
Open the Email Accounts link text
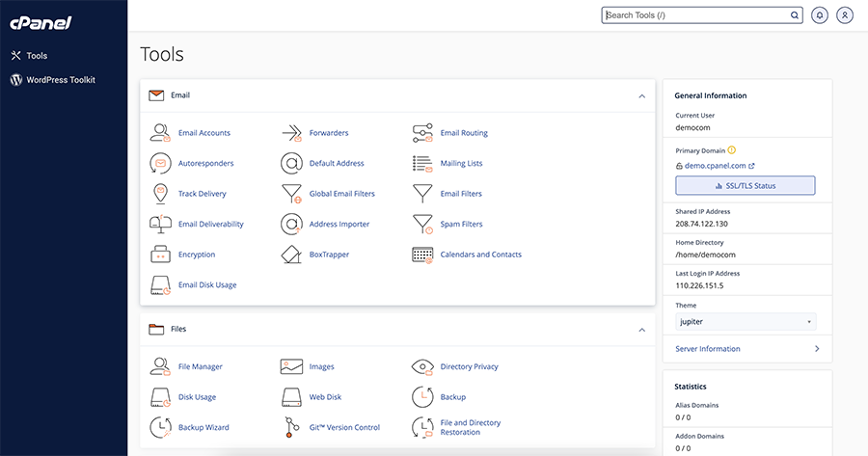coord(204,133)
